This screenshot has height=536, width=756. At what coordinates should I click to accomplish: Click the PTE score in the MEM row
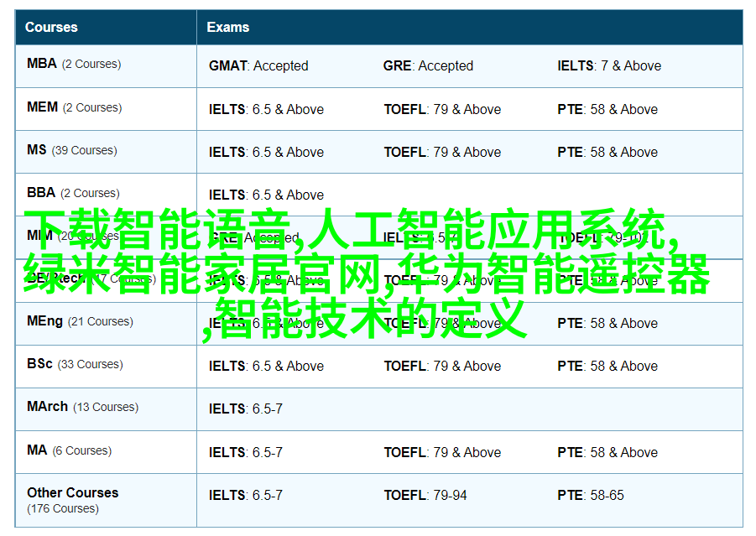[607, 109]
